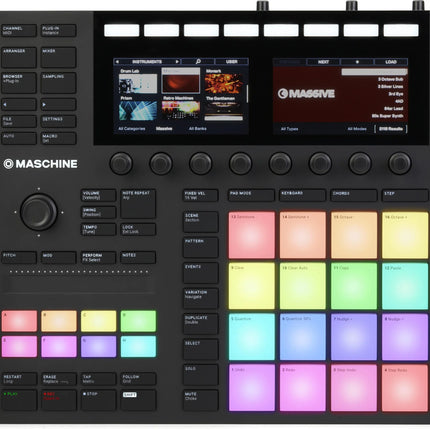Switch to CHORDS mode
Viewport: 430px width, 430px height.
click(354, 195)
